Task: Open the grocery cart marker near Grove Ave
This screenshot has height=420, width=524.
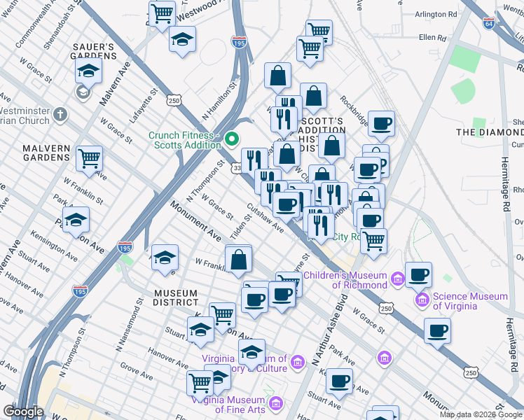Action: pos(200,384)
